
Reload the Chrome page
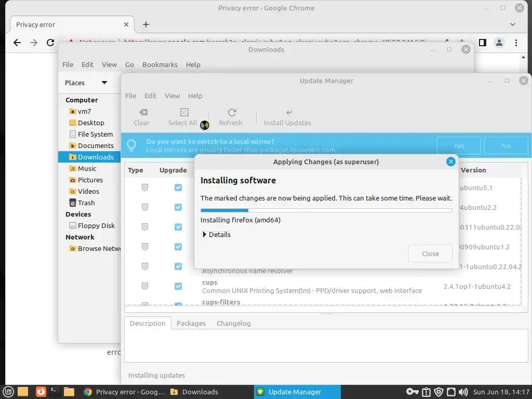click(x=50, y=43)
